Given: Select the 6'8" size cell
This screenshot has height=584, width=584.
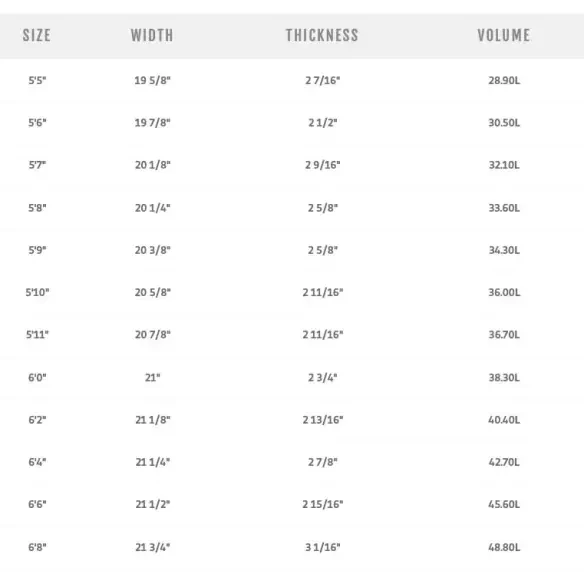Looking at the screenshot, I should point(37,547).
